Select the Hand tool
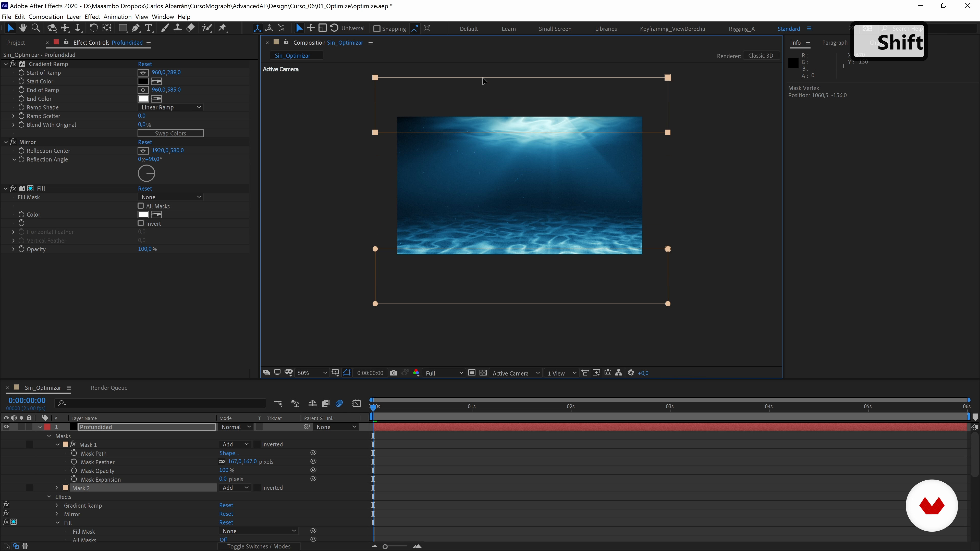 (23, 28)
